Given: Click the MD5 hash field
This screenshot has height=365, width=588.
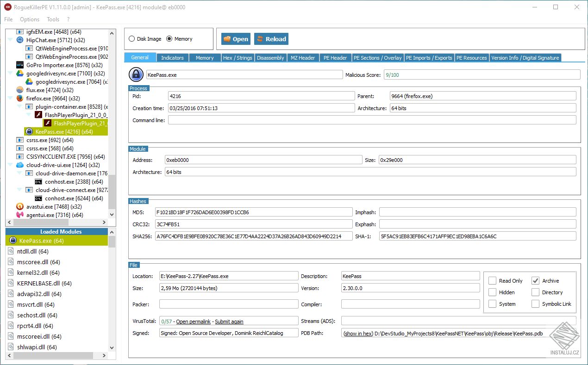Looking at the screenshot, I should (254, 212).
